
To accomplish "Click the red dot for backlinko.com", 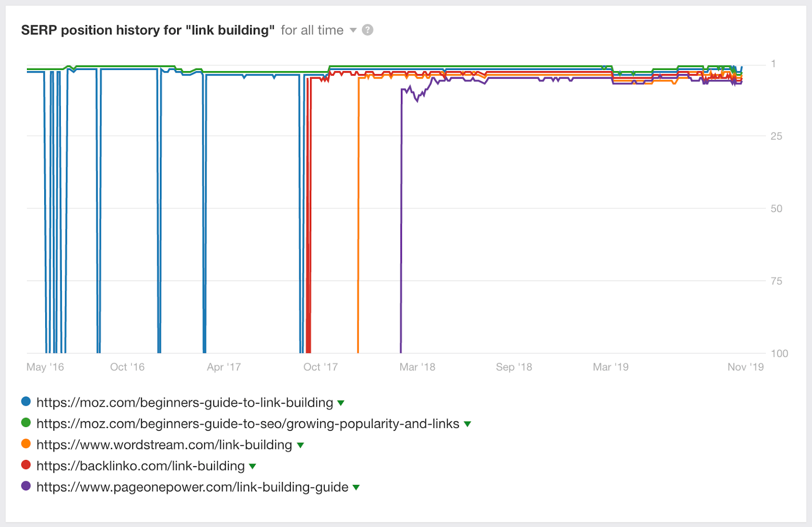I will pyautogui.click(x=26, y=465).
